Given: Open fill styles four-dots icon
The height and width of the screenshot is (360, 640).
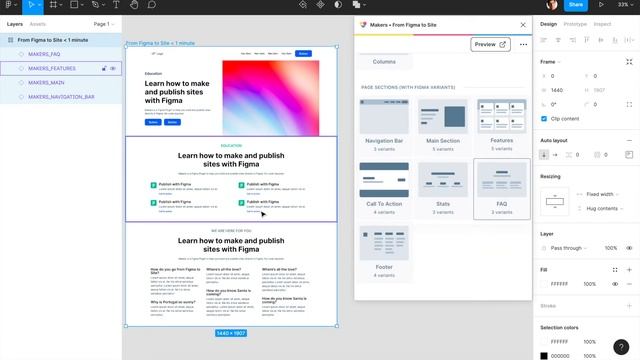Looking at the screenshot, I should (615, 270).
